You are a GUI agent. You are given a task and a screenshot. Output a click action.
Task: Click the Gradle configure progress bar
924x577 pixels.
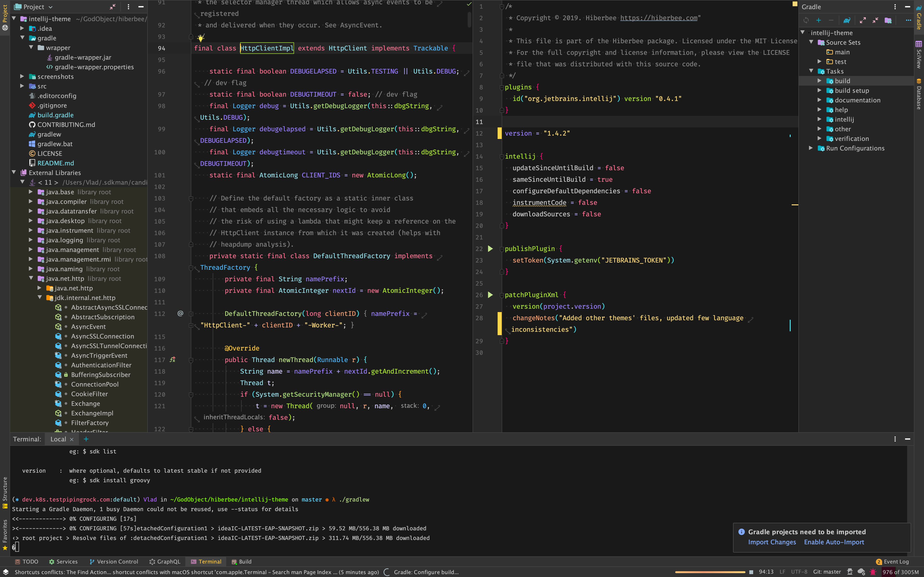(710, 572)
